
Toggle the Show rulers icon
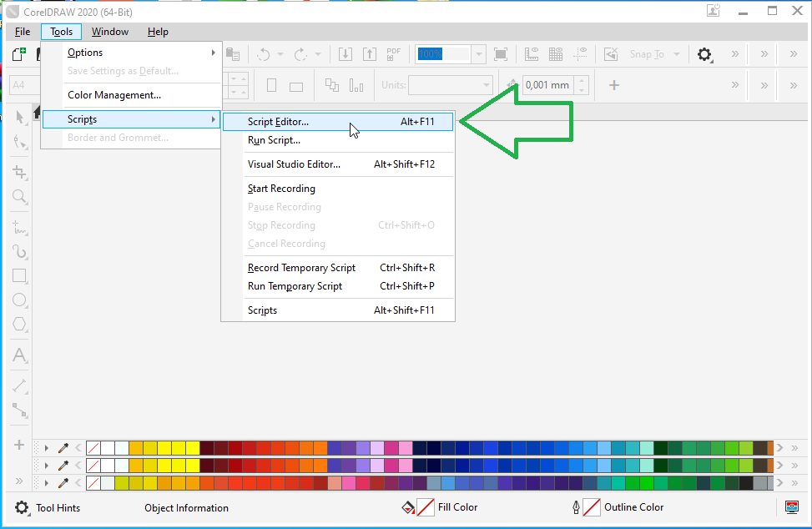click(532, 54)
